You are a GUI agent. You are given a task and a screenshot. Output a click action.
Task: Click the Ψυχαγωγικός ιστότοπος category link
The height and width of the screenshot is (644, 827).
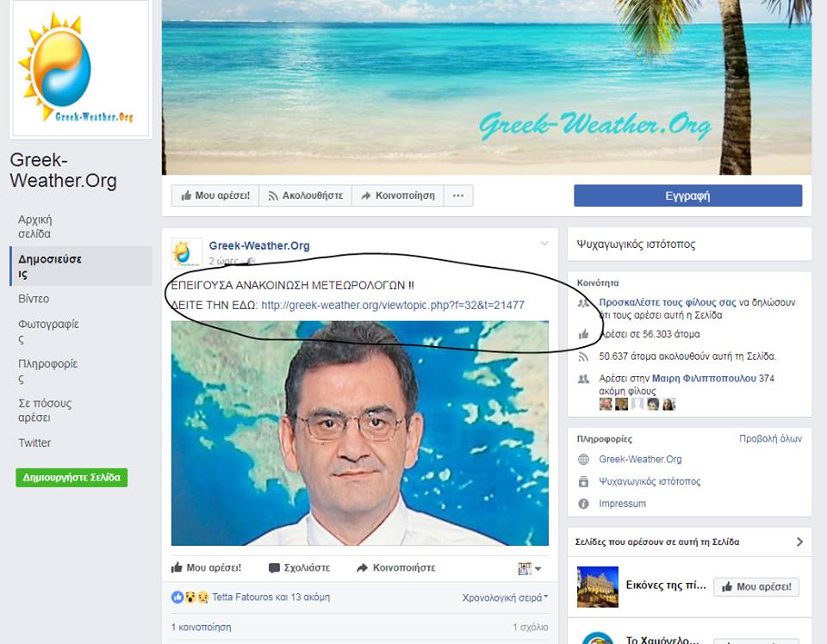650,481
